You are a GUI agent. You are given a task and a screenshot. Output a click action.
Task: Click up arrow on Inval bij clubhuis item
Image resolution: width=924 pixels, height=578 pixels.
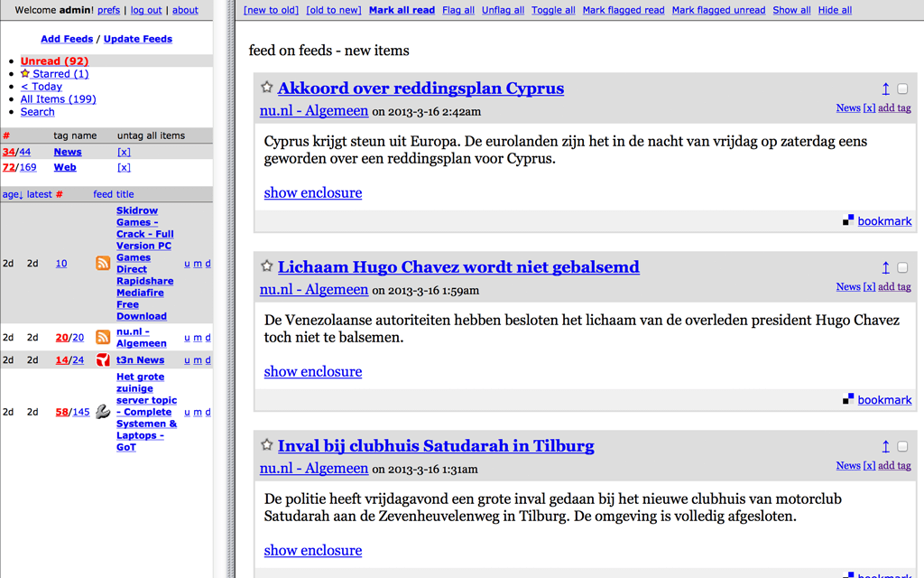[x=885, y=446]
